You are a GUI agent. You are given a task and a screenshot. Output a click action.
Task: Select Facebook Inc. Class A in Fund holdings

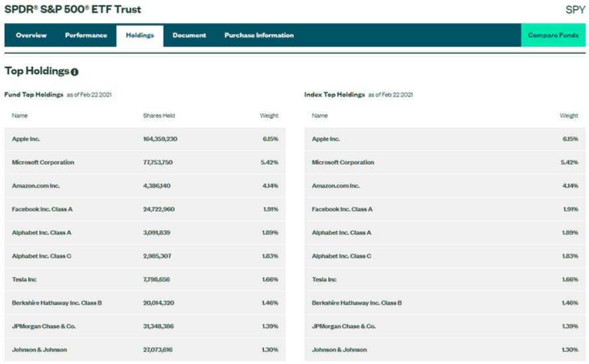(x=42, y=209)
